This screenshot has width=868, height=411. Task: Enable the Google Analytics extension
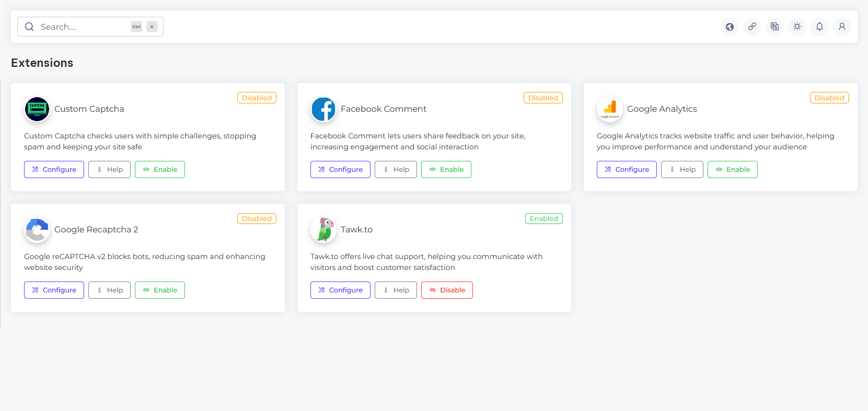(x=732, y=170)
